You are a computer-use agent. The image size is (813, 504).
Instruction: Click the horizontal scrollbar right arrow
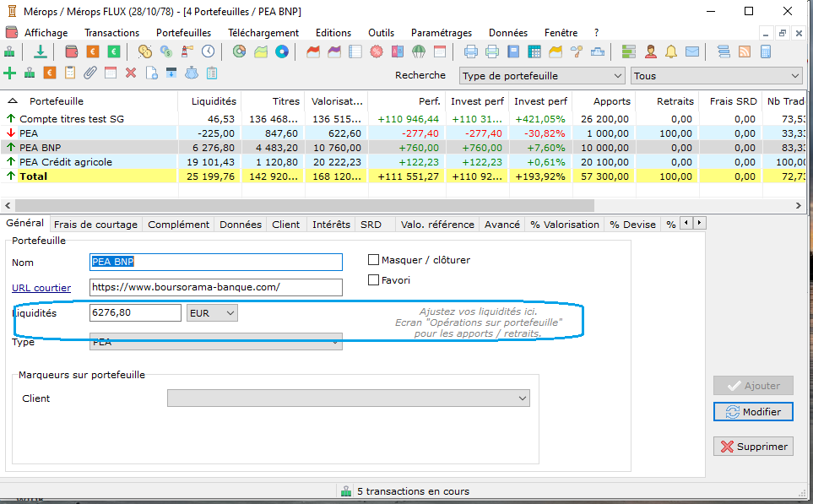(x=799, y=206)
